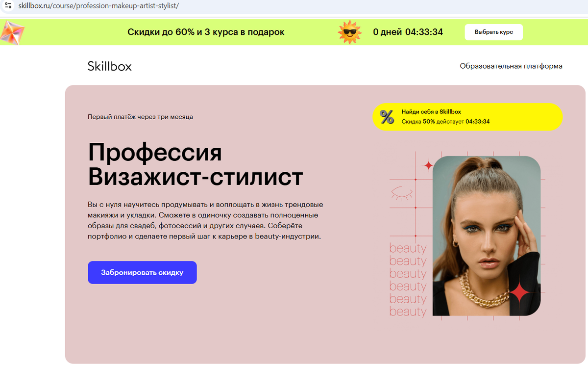Screen dimensions: 588x367
Task: Click the makeup model photo
Action: [x=487, y=236]
